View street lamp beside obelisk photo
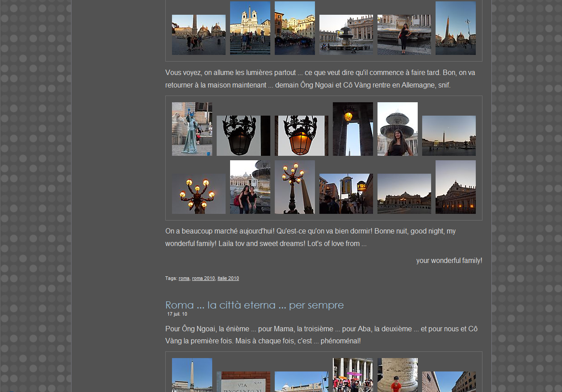This screenshot has width=562, height=392. pos(294,187)
